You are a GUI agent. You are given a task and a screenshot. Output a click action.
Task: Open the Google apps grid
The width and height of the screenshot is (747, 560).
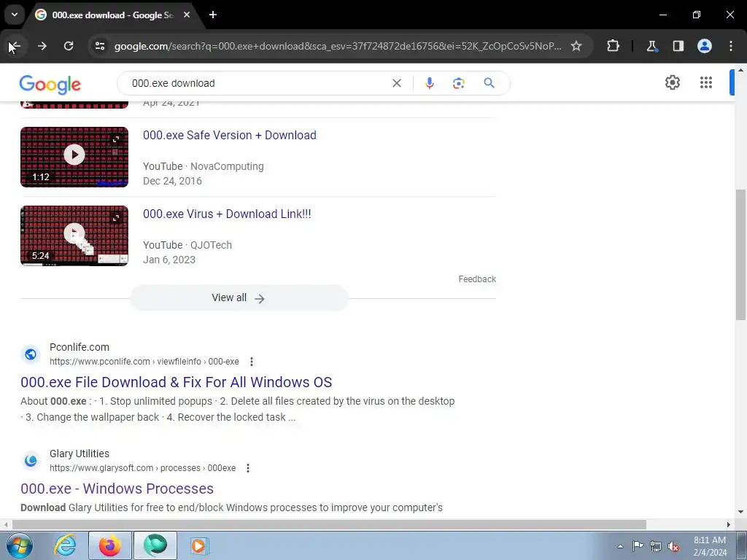pos(706,83)
